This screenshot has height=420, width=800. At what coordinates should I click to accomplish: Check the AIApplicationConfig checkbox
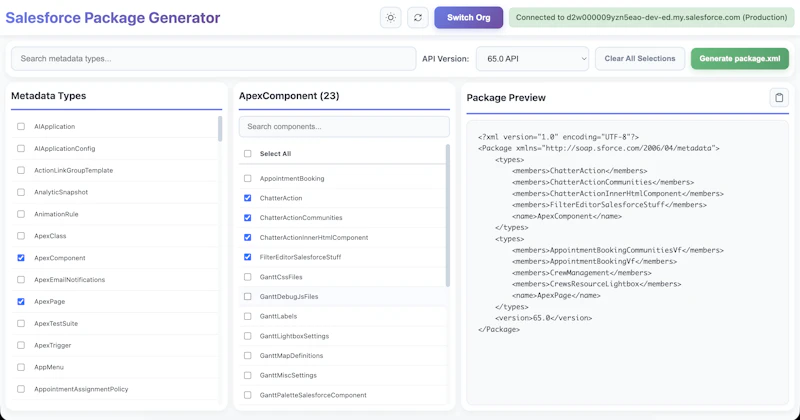[21, 149]
